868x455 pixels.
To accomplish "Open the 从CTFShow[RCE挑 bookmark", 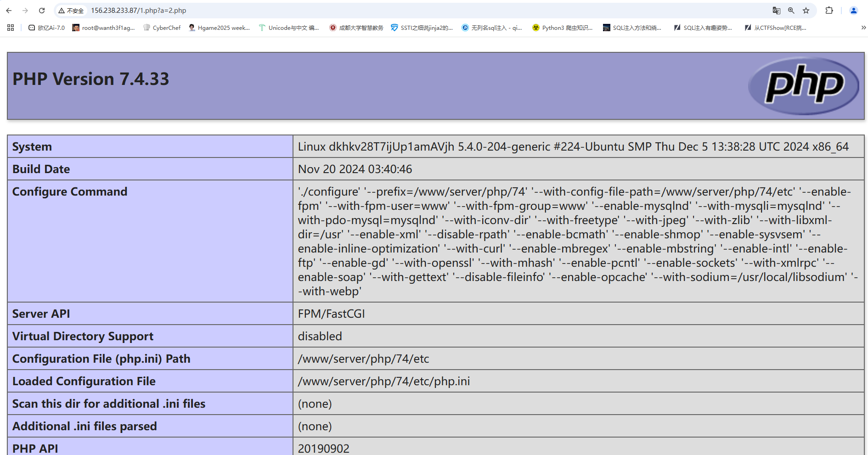I will [776, 28].
